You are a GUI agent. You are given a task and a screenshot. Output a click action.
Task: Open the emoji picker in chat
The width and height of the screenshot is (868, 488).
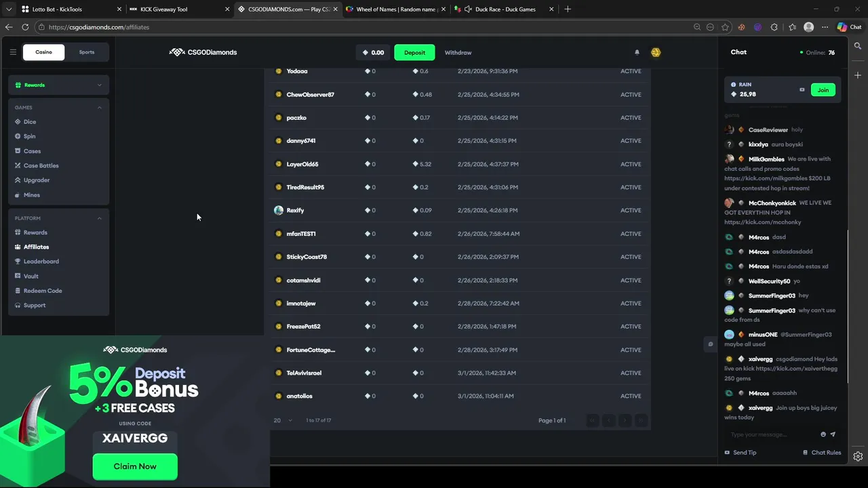pyautogui.click(x=823, y=434)
